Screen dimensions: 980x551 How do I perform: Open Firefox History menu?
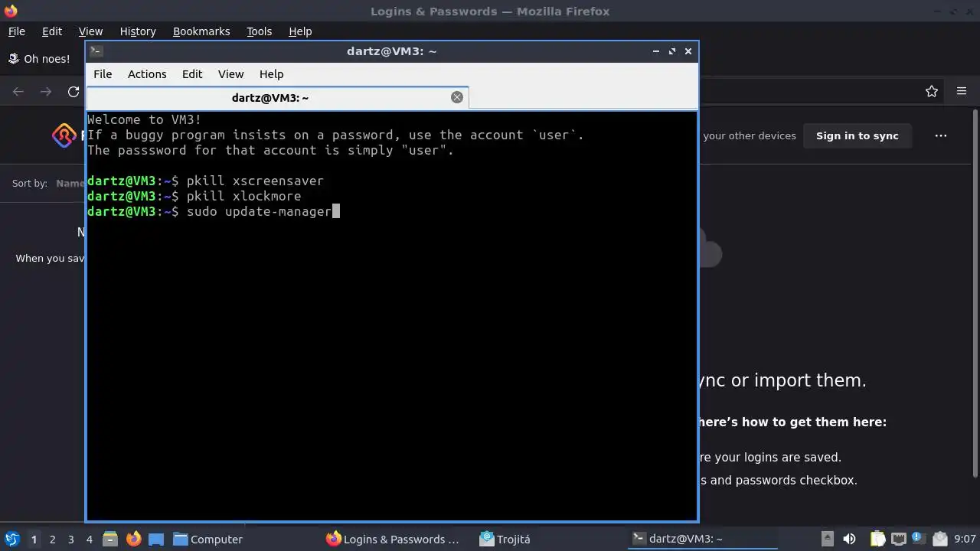tap(138, 31)
